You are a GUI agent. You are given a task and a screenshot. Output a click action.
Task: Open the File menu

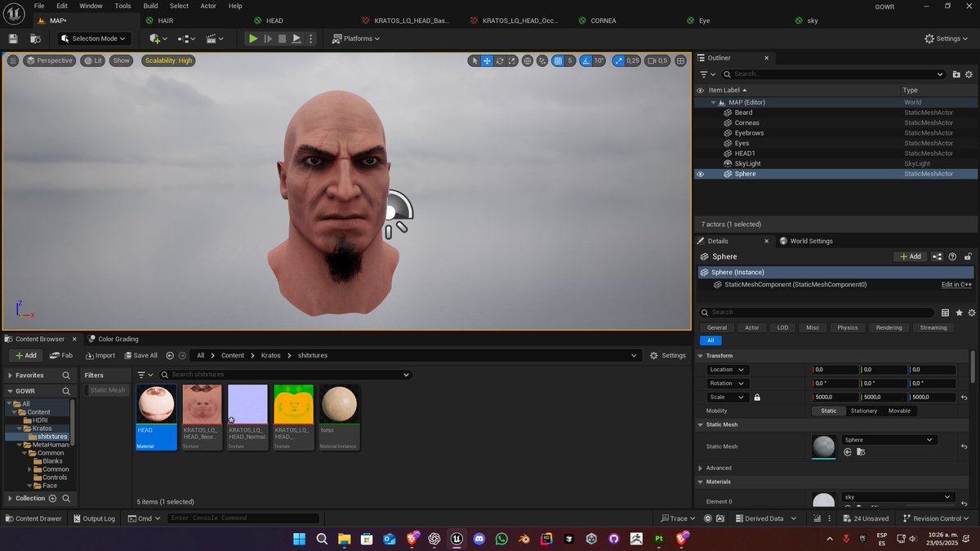tap(39, 6)
